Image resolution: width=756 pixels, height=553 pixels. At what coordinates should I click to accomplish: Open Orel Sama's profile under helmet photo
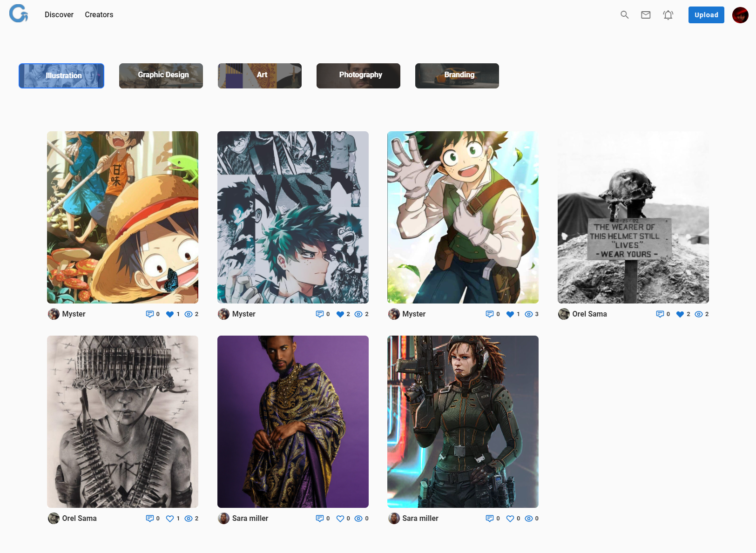[590, 314]
